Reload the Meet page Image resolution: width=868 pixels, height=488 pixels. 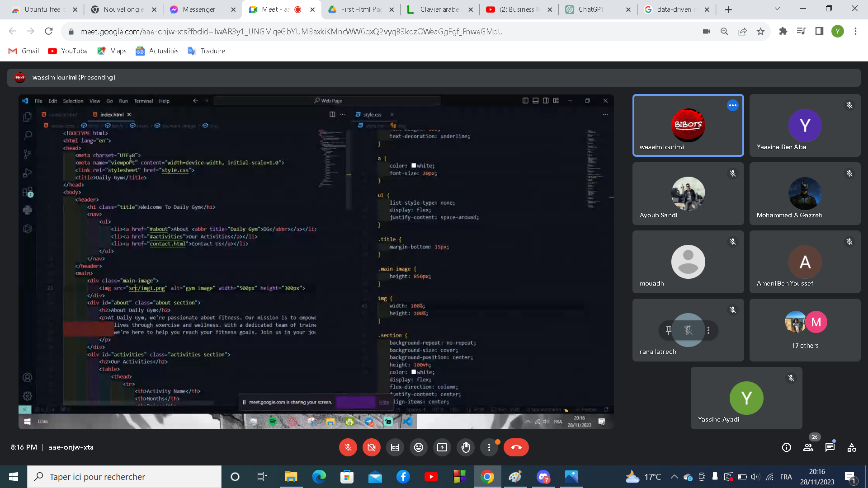(48, 31)
